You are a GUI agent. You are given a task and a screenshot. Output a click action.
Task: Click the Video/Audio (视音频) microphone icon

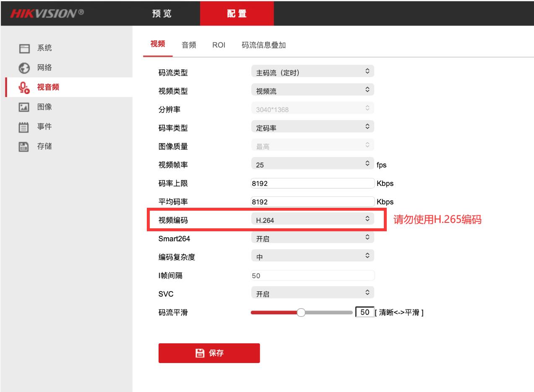click(x=24, y=87)
